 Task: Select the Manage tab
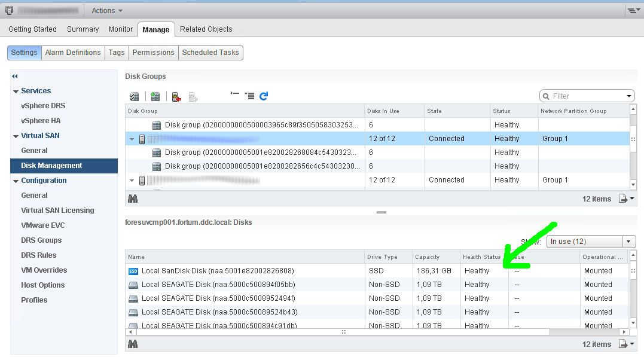pos(156,29)
